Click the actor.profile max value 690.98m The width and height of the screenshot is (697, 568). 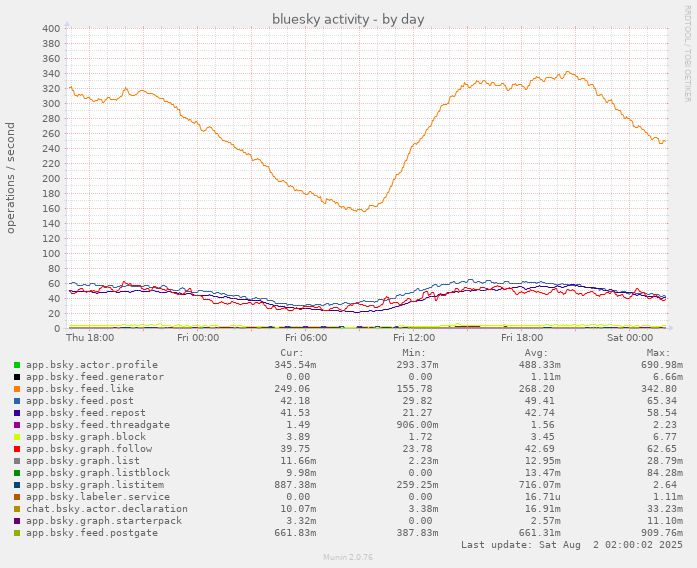coord(662,365)
